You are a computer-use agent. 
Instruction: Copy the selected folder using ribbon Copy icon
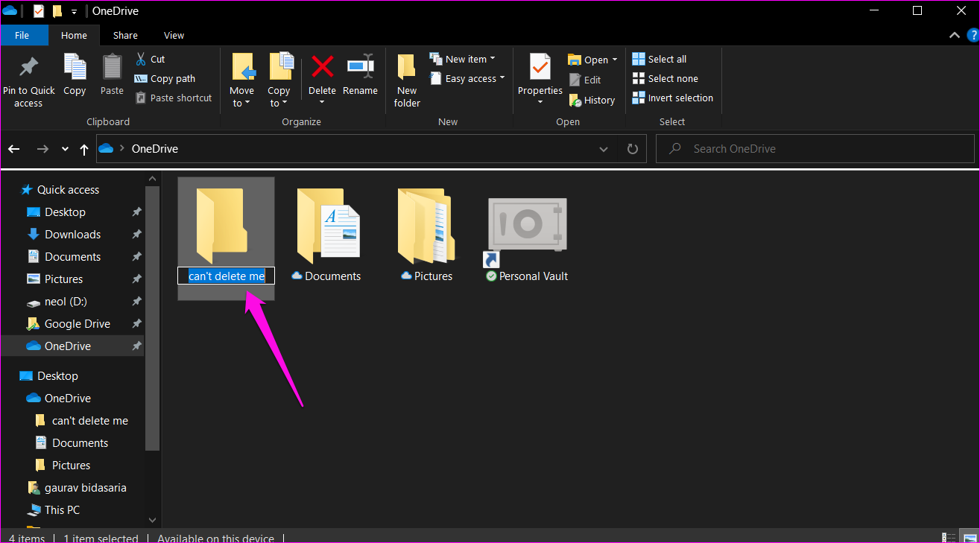pos(74,74)
